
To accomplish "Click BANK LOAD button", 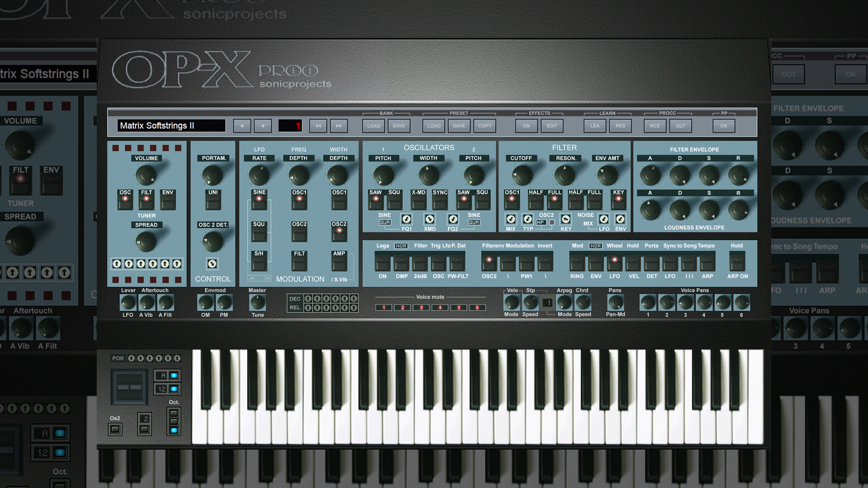I will point(373,126).
